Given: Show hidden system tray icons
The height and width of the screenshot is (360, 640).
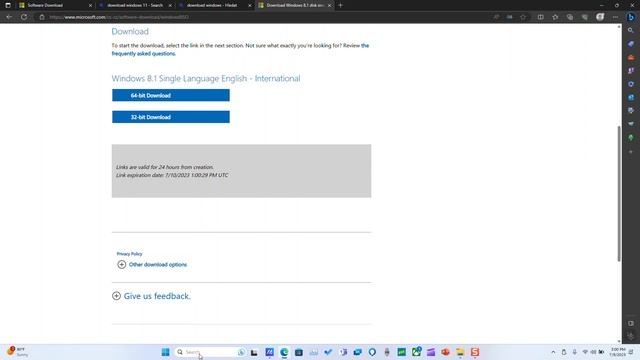Looking at the screenshot, I should click(x=553, y=352).
